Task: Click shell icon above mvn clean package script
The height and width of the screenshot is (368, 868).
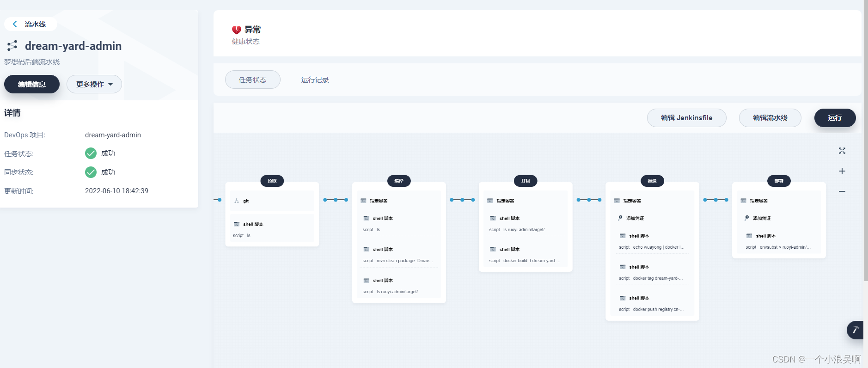Action: (x=366, y=249)
